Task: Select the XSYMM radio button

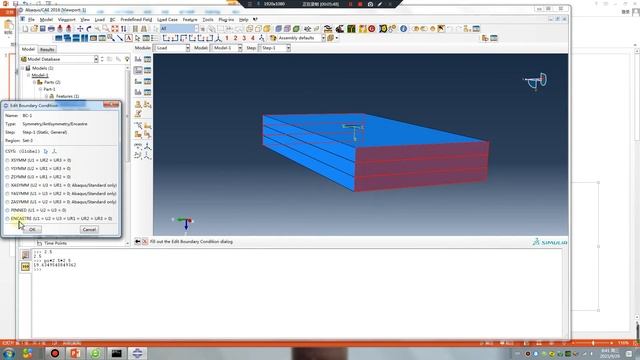Action: [7, 160]
